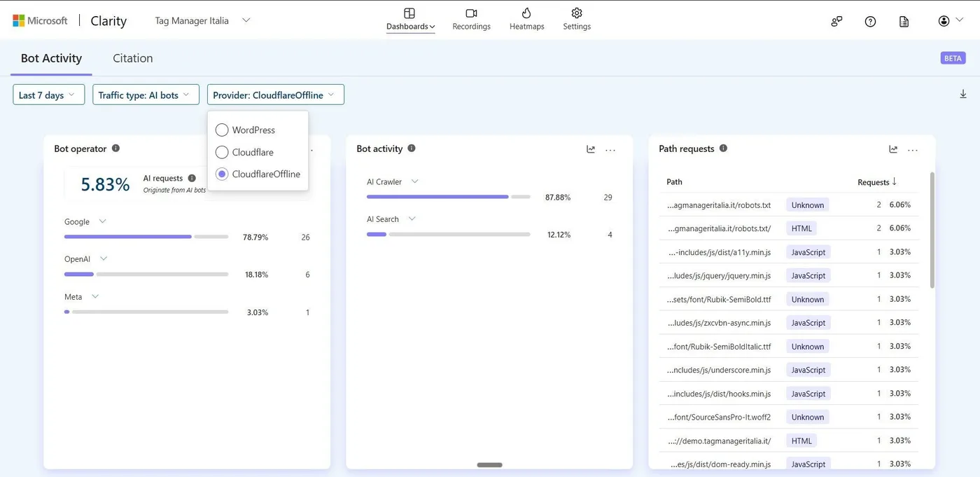Download the dashboard data
Viewport: 980px width, 477px height.
(x=963, y=94)
